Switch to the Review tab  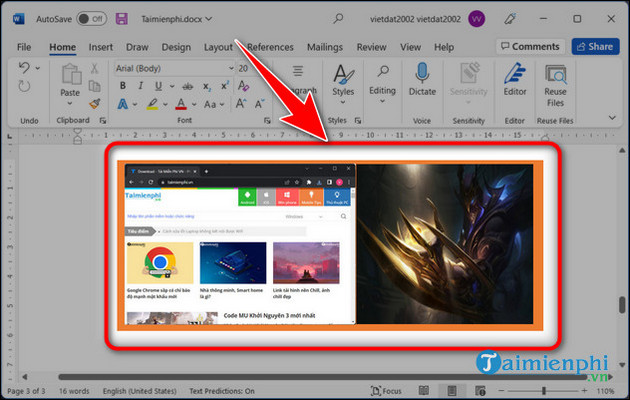pos(371,47)
